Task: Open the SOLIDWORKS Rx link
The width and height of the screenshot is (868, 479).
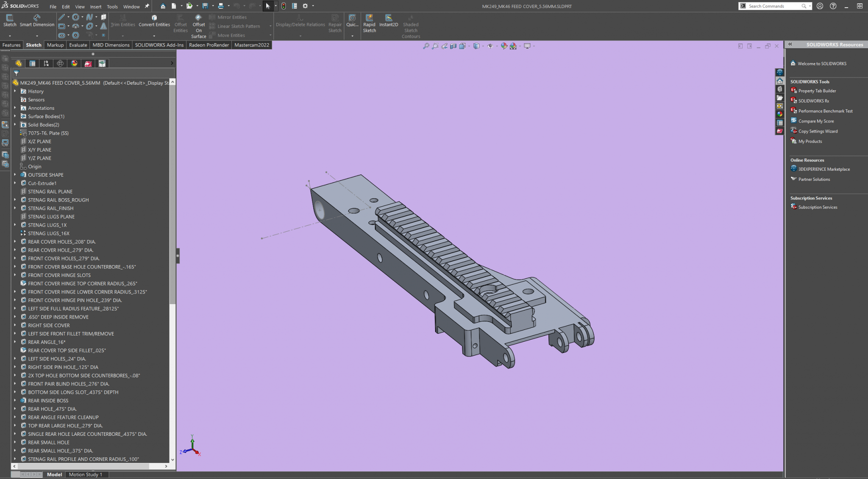Action: pos(814,101)
